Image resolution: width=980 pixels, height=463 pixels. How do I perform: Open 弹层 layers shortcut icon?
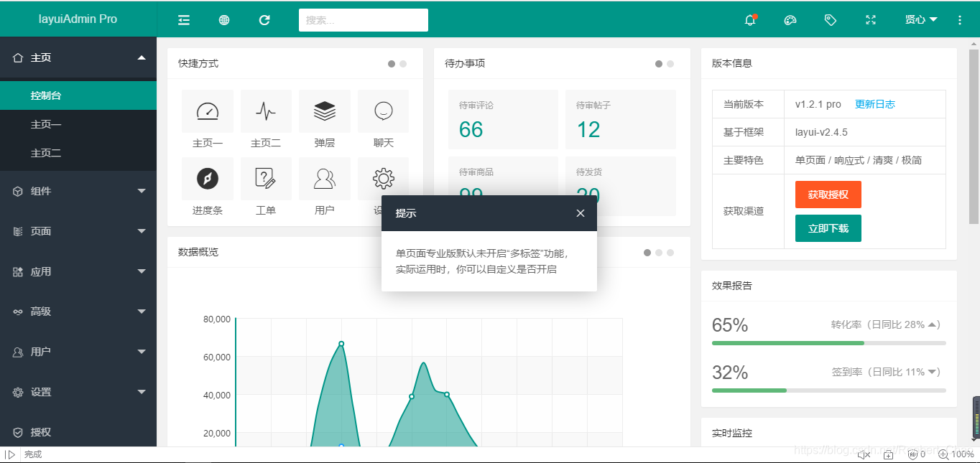click(325, 111)
